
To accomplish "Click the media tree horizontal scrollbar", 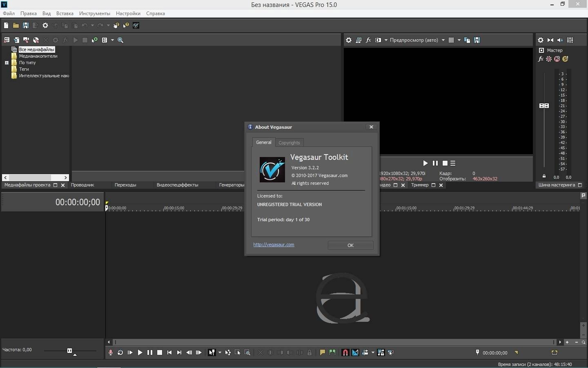I will pos(36,177).
